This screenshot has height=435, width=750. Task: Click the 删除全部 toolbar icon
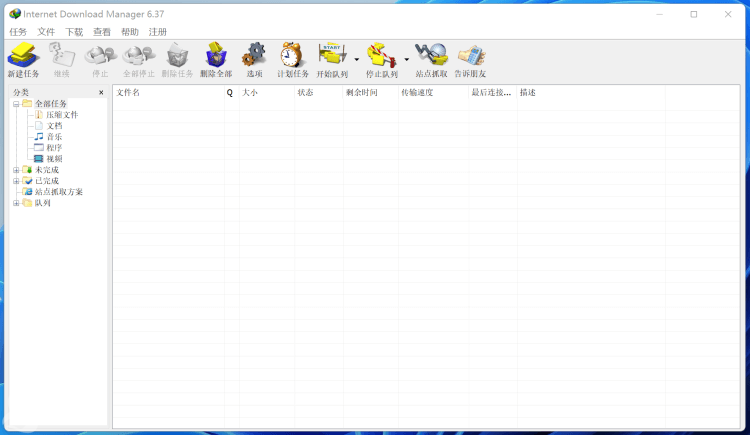216,59
